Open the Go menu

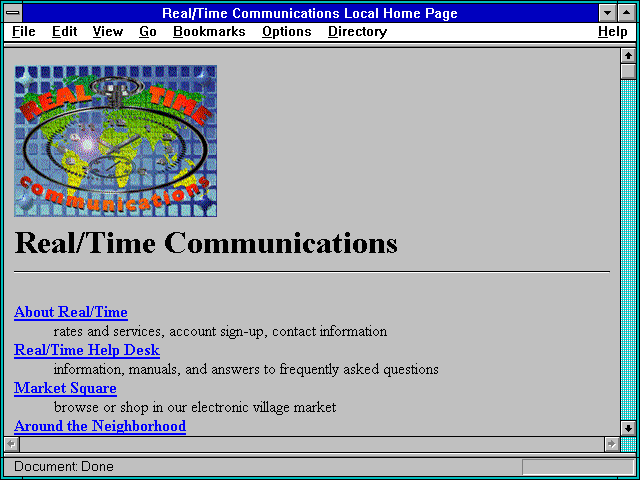[x=148, y=31]
